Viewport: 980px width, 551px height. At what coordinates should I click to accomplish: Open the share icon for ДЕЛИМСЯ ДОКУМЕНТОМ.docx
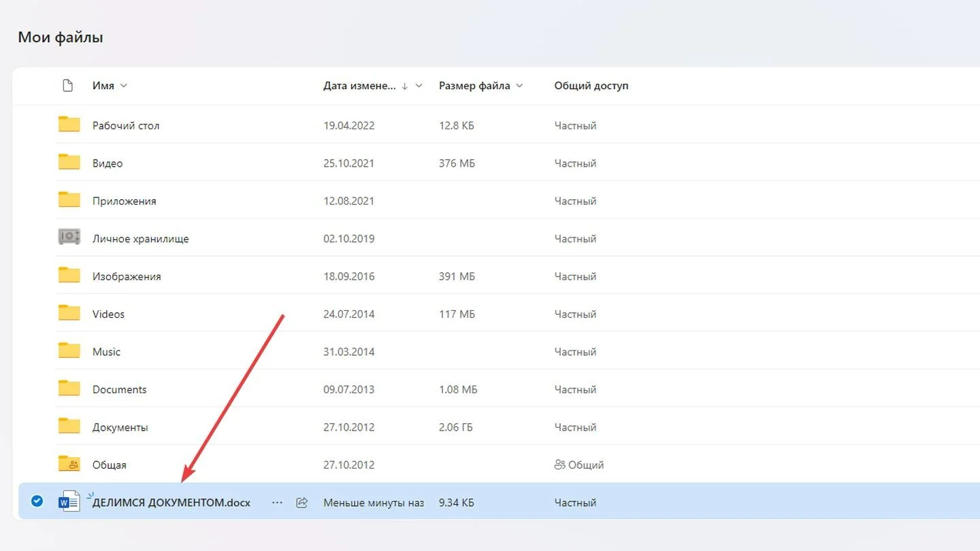tap(302, 503)
